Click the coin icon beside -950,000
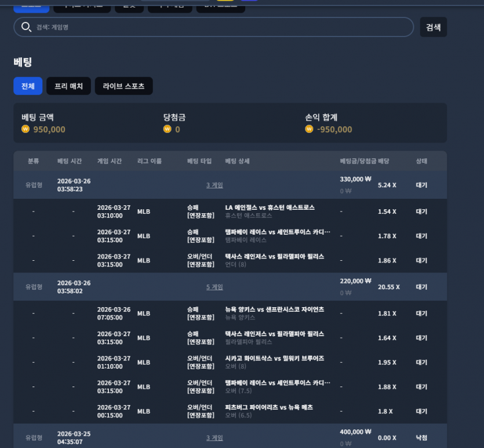 click(x=309, y=129)
